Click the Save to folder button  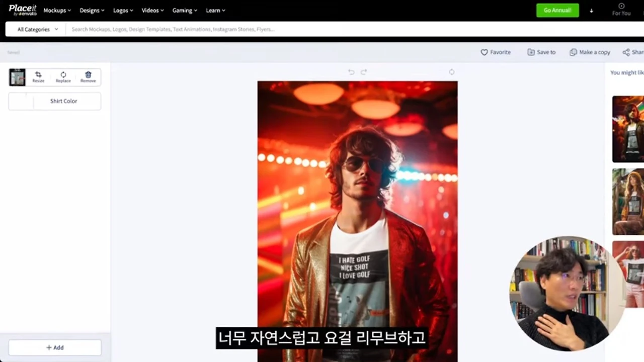[541, 52]
